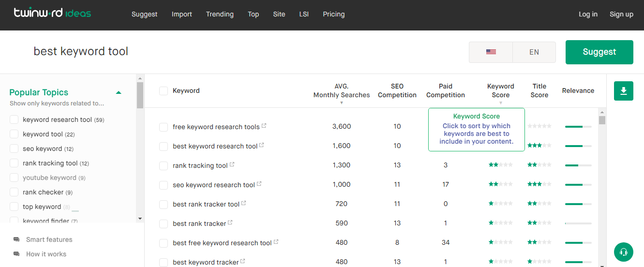Click Title Score stars for best keyword research tool
Viewport: 644px width, 267px height.
pos(539,146)
